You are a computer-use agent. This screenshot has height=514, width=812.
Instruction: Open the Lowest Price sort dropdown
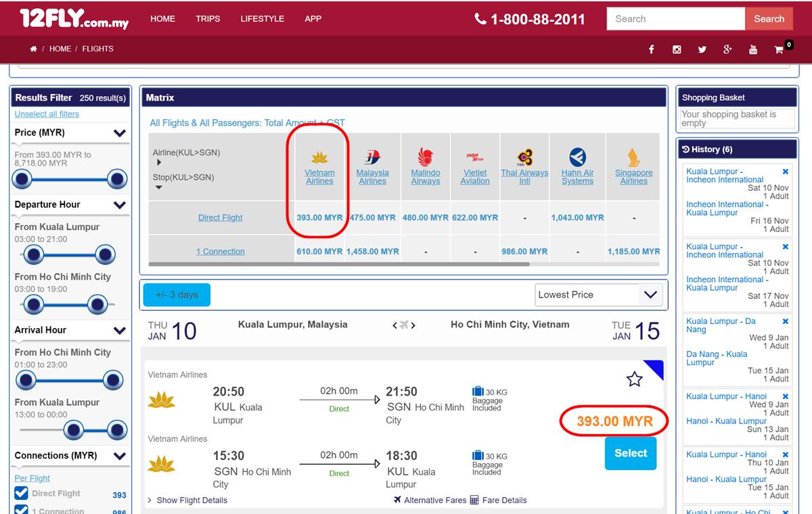click(598, 295)
